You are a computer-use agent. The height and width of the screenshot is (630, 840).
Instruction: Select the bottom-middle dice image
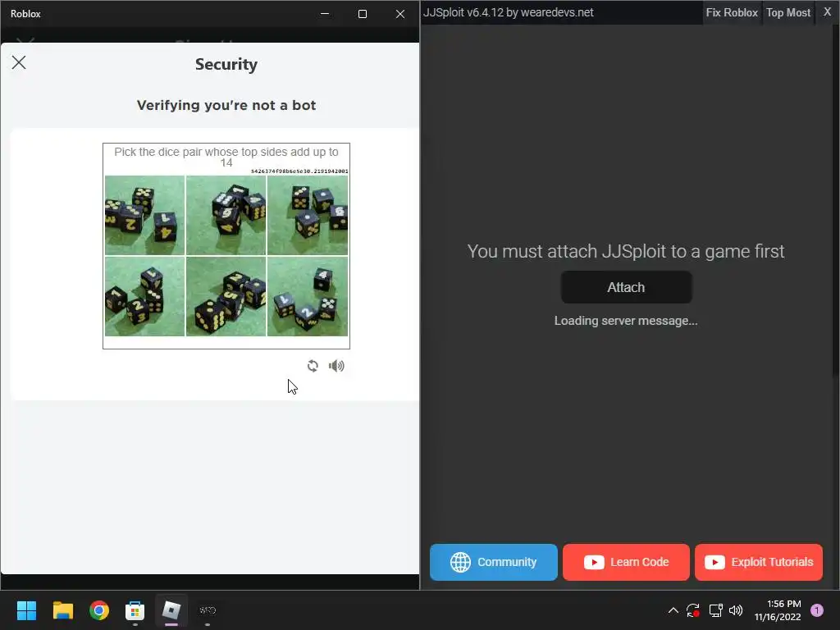[226, 296]
